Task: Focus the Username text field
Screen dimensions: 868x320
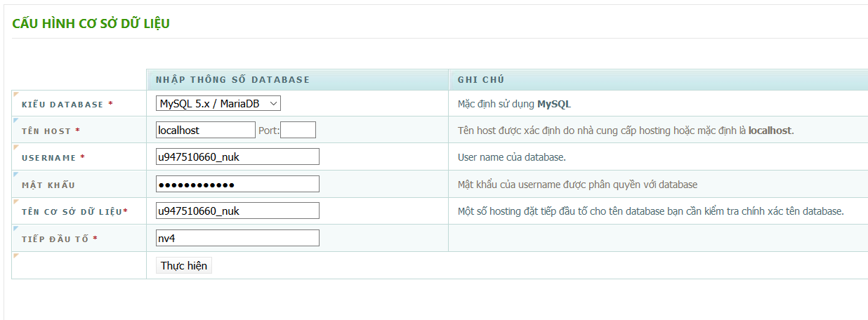Action: pyautogui.click(x=237, y=156)
